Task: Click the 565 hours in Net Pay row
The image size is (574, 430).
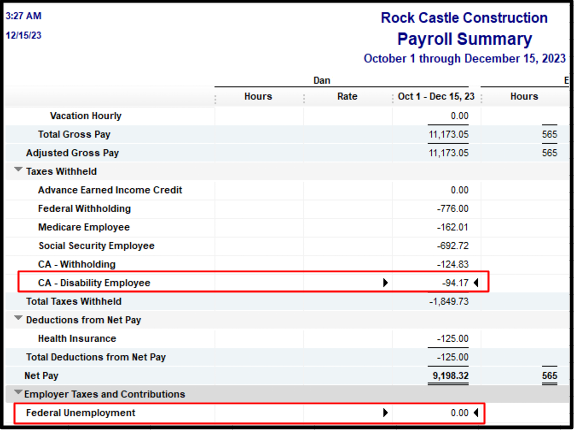Action: pos(550,376)
